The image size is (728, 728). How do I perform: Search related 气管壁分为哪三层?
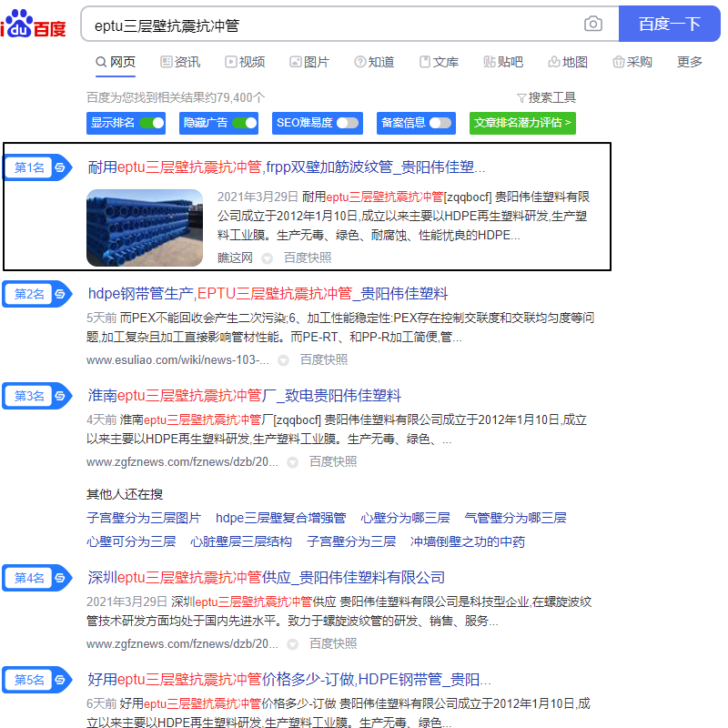[515, 519]
